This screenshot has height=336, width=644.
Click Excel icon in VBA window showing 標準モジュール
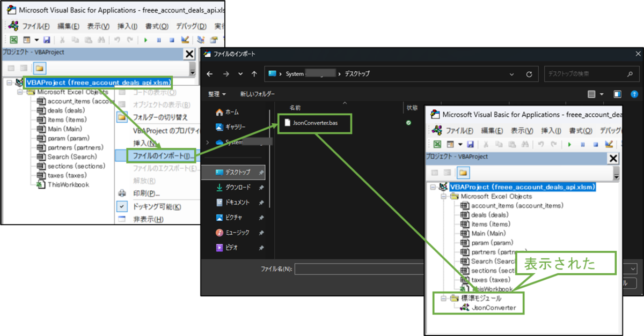(x=437, y=144)
